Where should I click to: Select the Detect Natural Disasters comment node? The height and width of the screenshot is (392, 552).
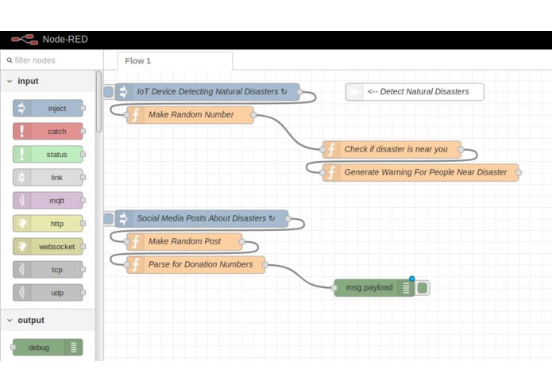[415, 92]
